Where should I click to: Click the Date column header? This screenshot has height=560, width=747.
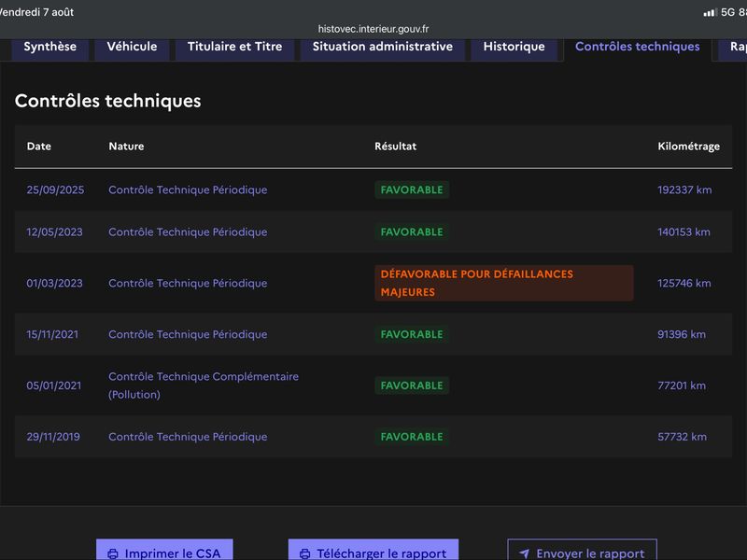coord(39,147)
